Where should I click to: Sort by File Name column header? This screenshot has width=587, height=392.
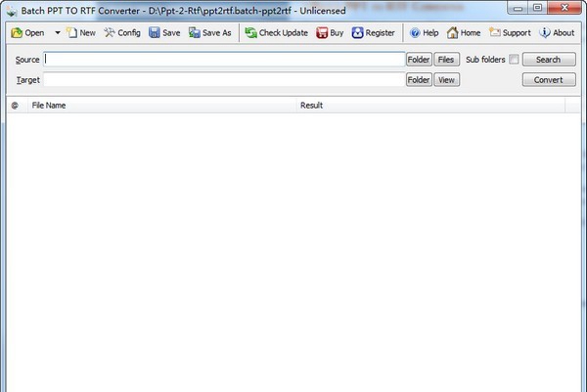(x=162, y=106)
